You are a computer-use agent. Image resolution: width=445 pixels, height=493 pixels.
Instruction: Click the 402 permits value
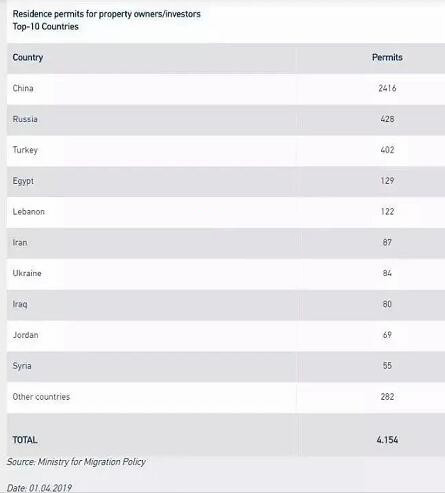[387, 150]
